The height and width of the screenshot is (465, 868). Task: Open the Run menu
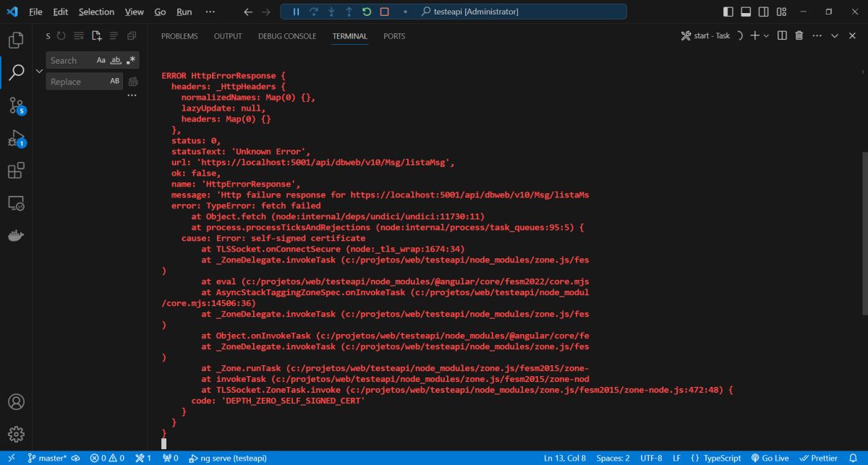point(184,12)
